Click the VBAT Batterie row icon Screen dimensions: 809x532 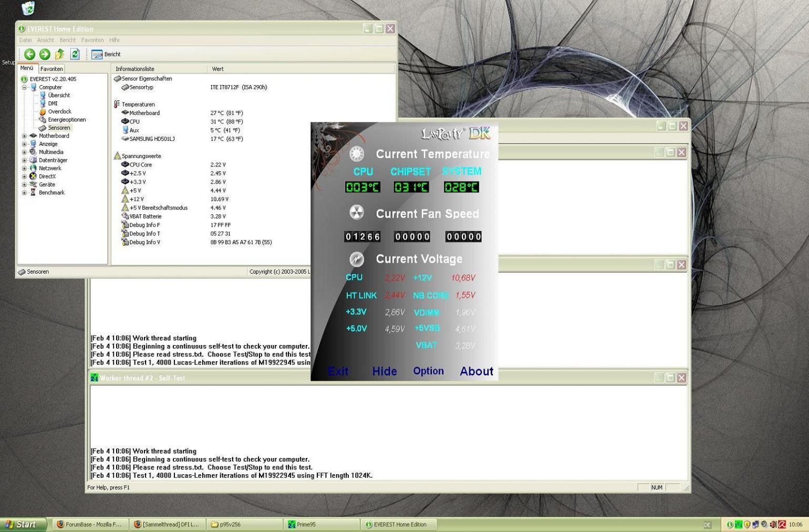125,216
